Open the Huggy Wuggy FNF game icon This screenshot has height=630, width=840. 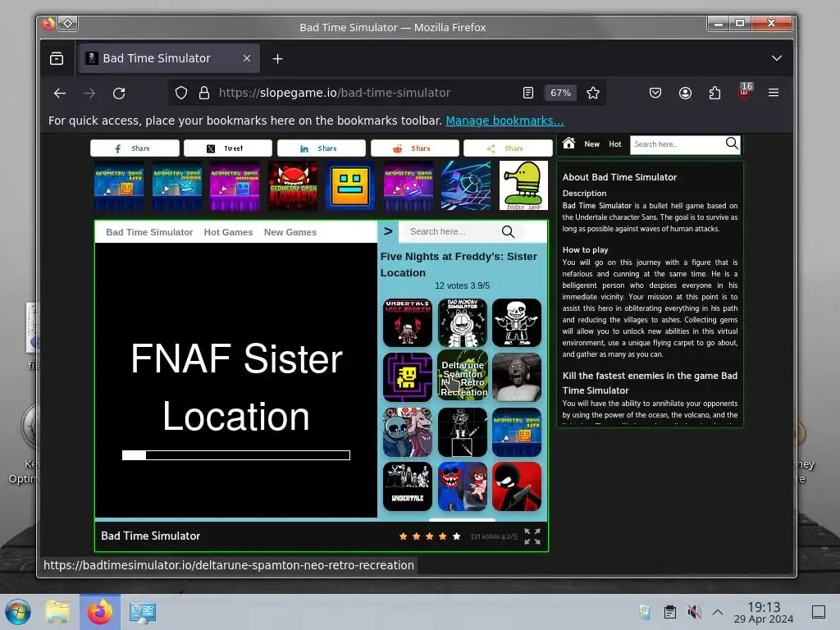click(463, 487)
